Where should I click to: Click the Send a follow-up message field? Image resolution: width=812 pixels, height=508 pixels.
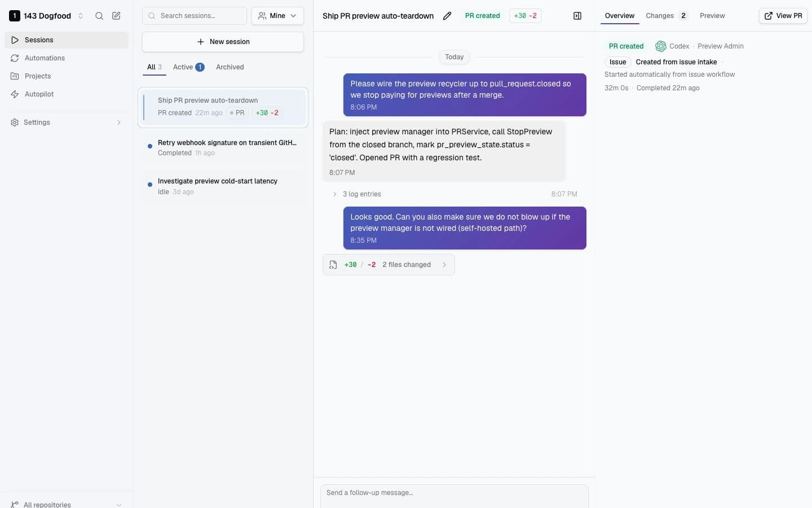click(454, 496)
